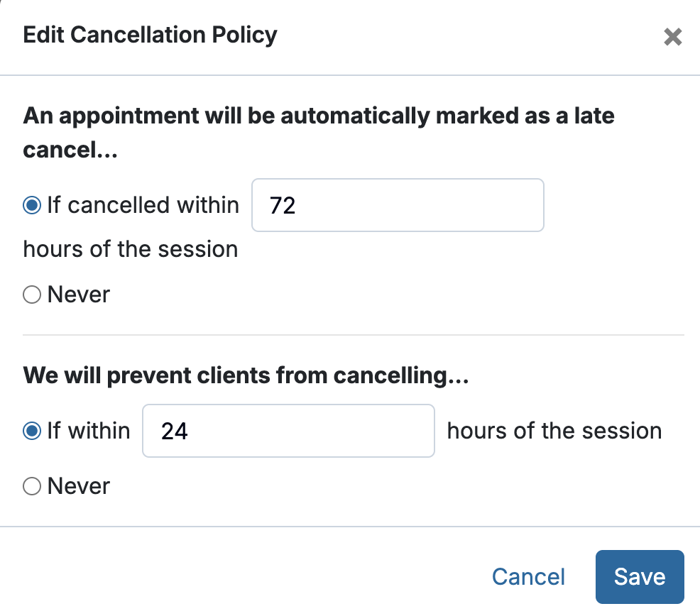The image size is (700, 616).
Task: Click the late cancel section heading text
Action: pos(319,116)
